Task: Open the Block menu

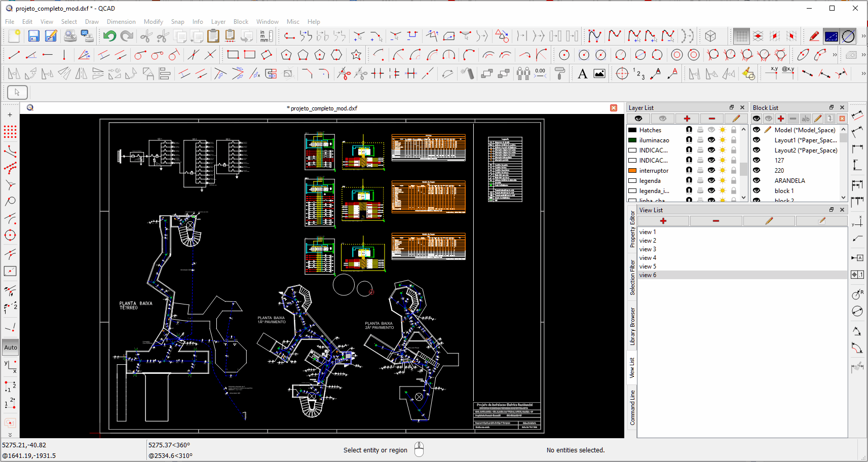Action: 241,22
